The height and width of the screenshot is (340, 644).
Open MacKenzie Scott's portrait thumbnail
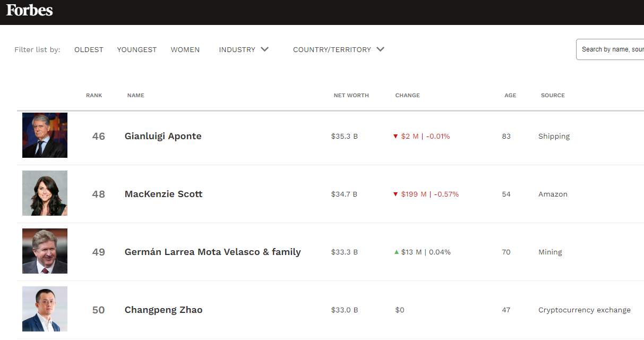45,193
